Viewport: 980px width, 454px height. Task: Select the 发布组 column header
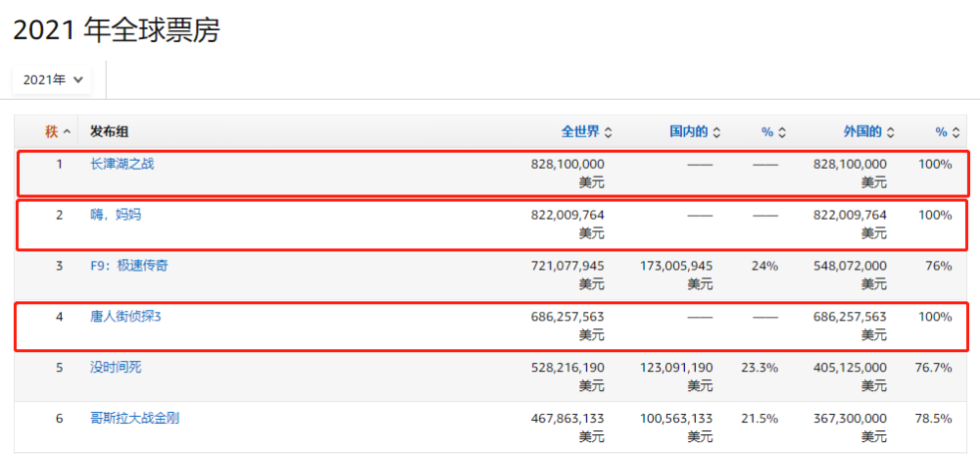click(110, 132)
